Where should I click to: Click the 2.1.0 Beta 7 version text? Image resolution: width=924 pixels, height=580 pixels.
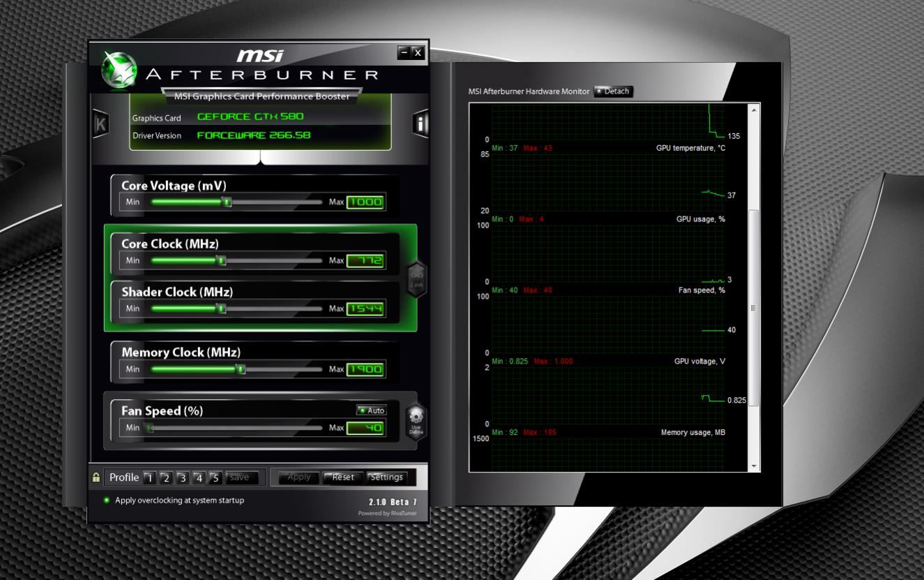[x=393, y=503]
